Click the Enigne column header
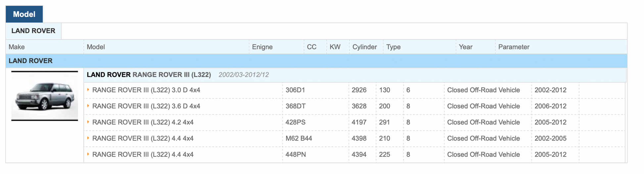 (x=262, y=47)
